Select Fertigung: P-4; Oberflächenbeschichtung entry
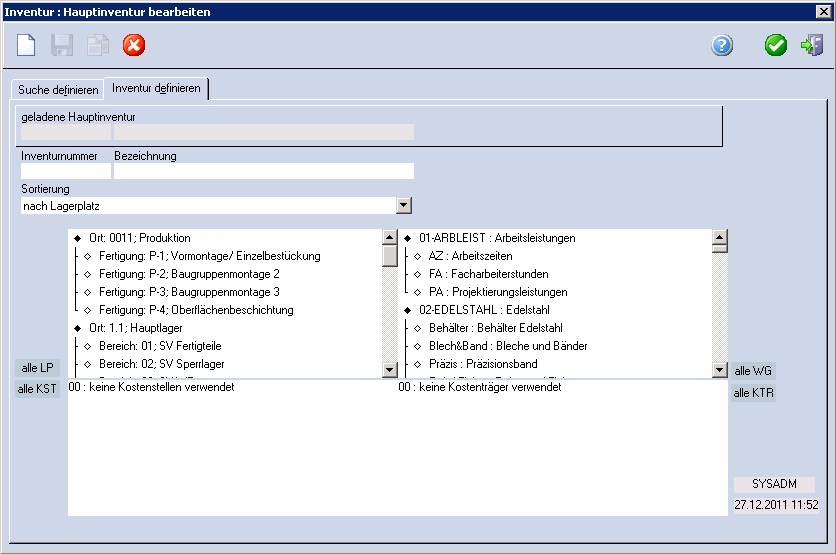836x554 pixels. [x=196, y=310]
